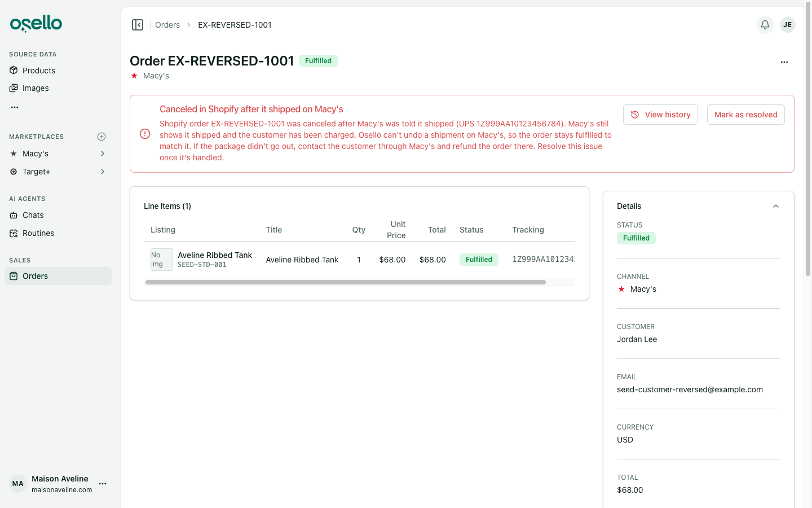Click the Macy's star icon in sidebar

coord(14,154)
